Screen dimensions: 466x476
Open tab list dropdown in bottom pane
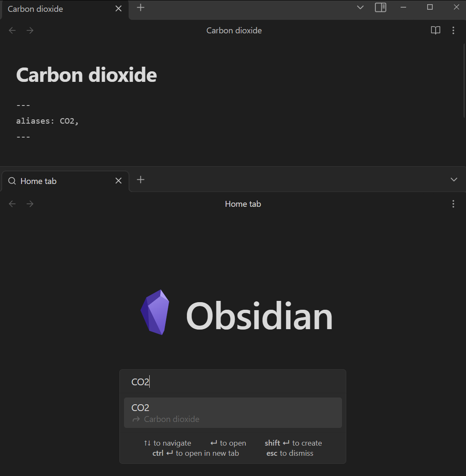click(x=454, y=179)
